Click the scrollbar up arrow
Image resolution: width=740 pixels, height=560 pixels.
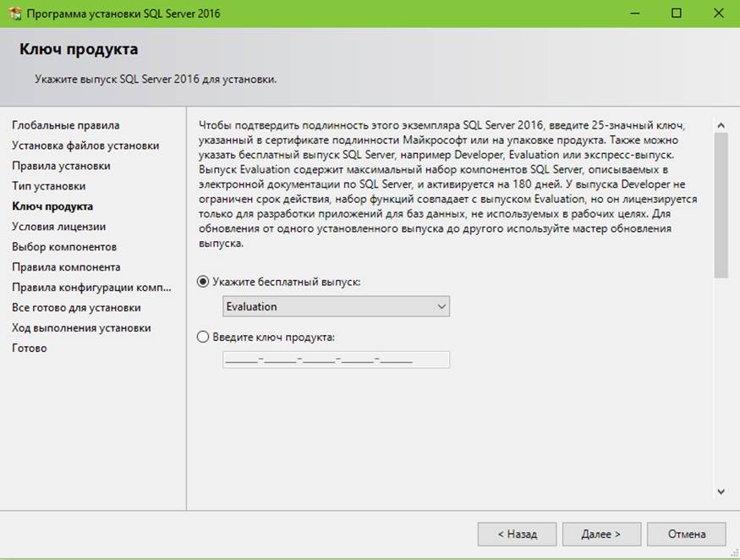(721, 125)
